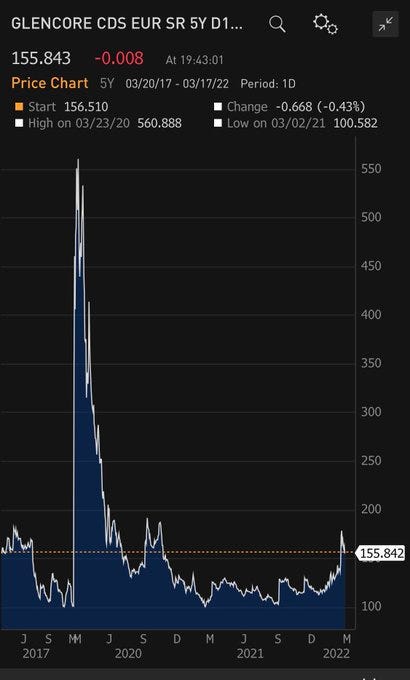This screenshot has height=680, width=410.
Task: Select the 5Y range selector
Action: coord(107,83)
